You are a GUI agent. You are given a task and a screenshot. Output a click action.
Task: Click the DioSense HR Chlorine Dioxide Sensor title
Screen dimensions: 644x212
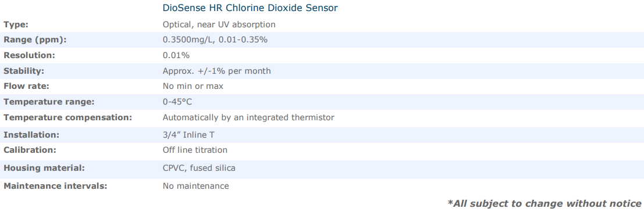[x=250, y=8]
